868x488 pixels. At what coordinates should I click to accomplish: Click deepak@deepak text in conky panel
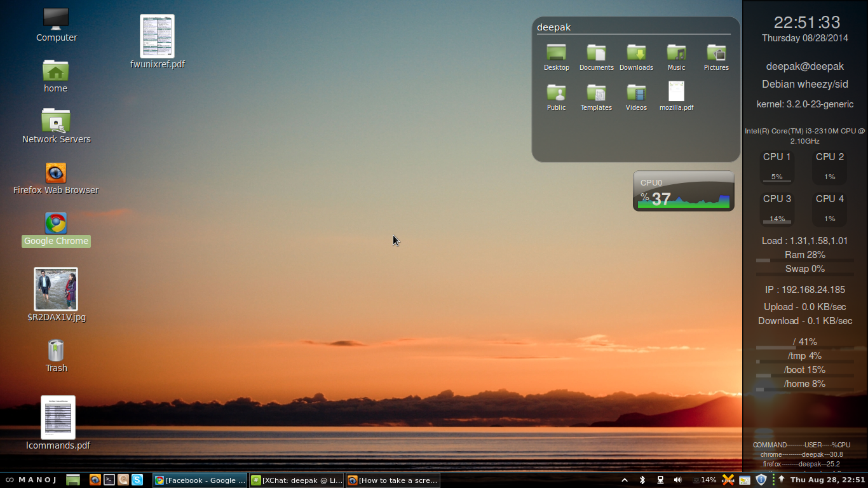point(805,67)
